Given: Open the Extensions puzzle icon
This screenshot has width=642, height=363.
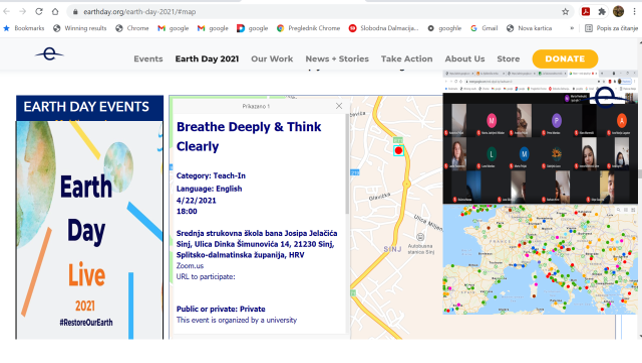Looking at the screenshot, I should click(x=601, y=11).
